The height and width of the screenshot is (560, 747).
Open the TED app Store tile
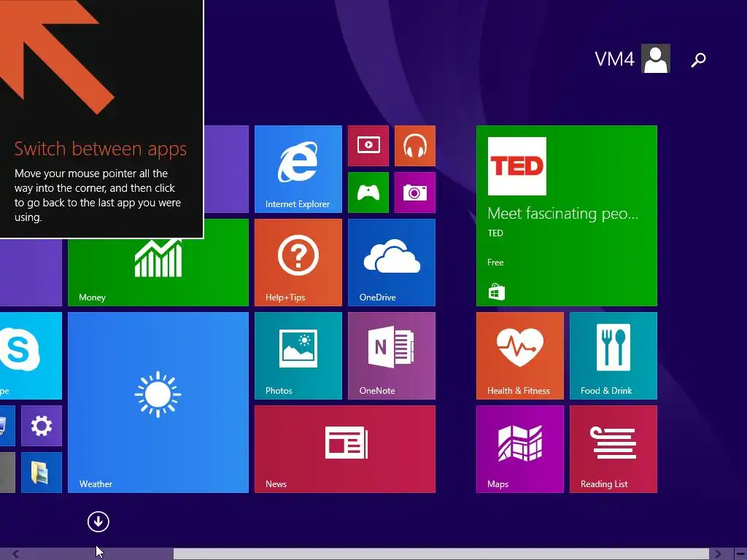tap(567, 216)
